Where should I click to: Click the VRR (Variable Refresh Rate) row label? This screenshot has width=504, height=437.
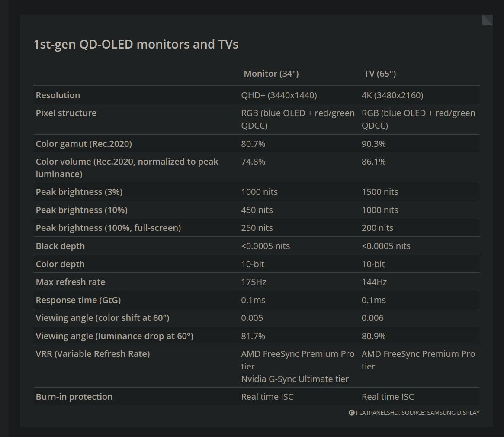coord(93,354)
